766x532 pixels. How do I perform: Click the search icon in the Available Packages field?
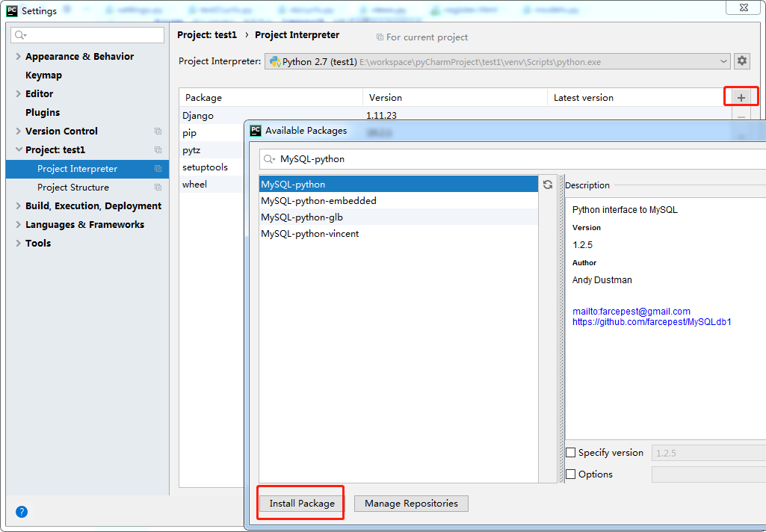[269, 159]
